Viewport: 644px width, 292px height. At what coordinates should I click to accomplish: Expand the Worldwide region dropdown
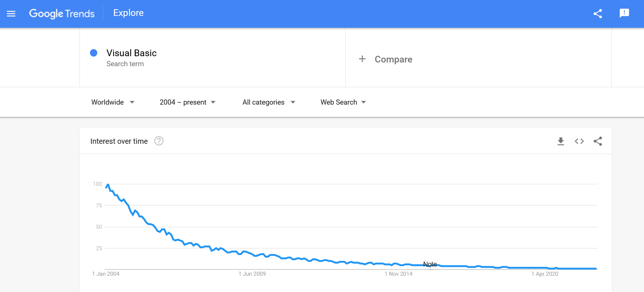[113, 102]
